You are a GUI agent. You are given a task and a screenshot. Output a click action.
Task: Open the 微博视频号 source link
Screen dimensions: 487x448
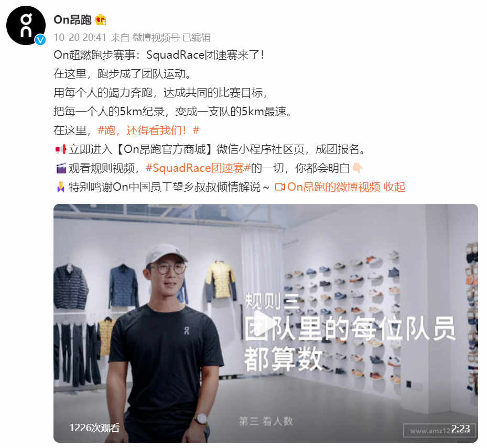click(156, 38)
